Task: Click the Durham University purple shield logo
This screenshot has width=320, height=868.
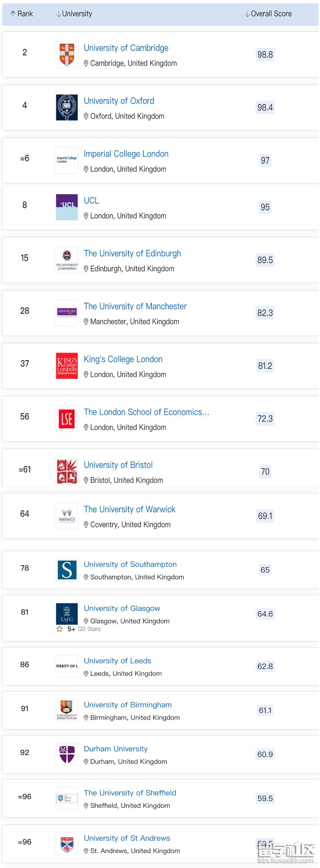Action: click(x=67, y=754)
